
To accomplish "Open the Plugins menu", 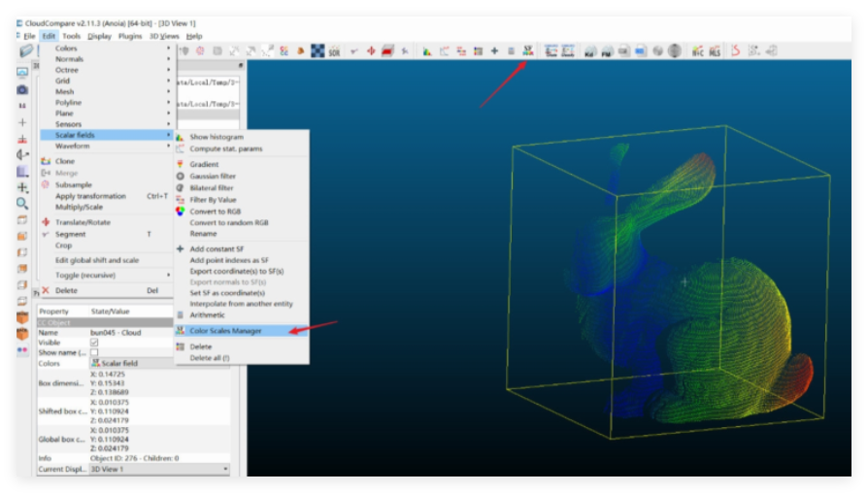I will pyautogui.click(x=130, y=36).
